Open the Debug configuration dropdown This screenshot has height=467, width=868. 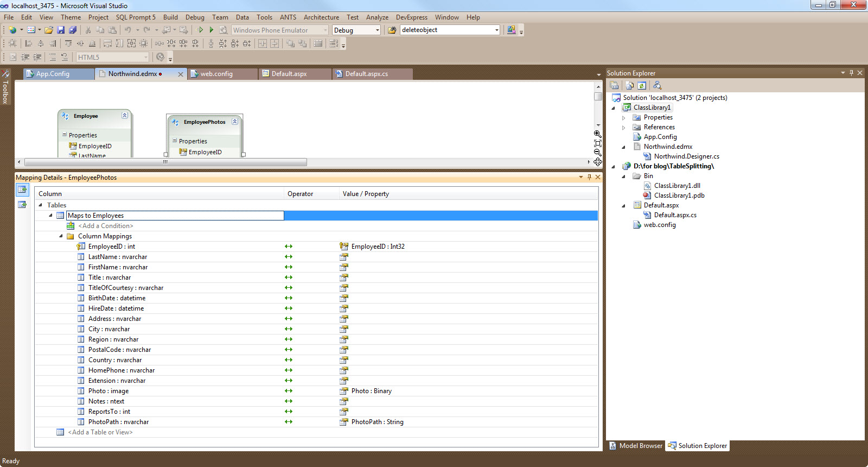pyautogui.click(x=378, y=30)
